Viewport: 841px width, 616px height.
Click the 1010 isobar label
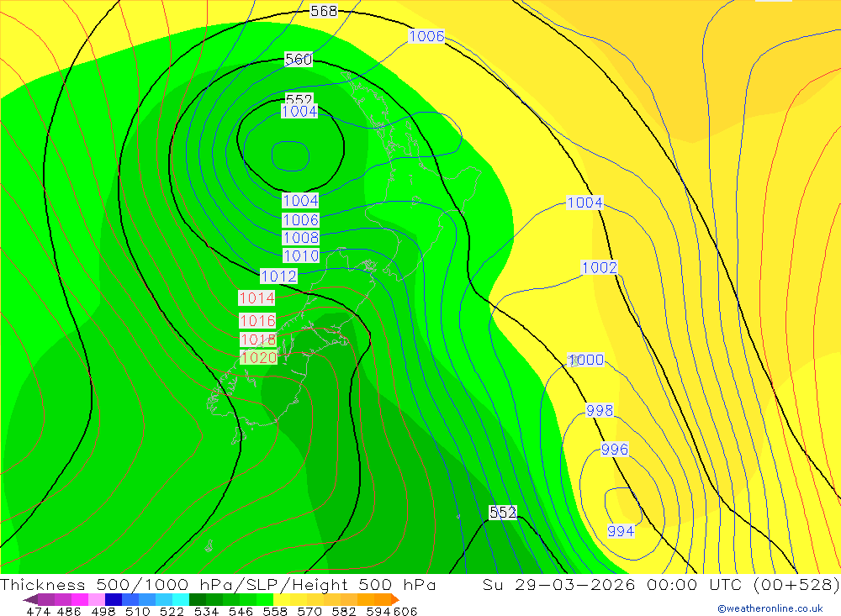pos(300,255)
